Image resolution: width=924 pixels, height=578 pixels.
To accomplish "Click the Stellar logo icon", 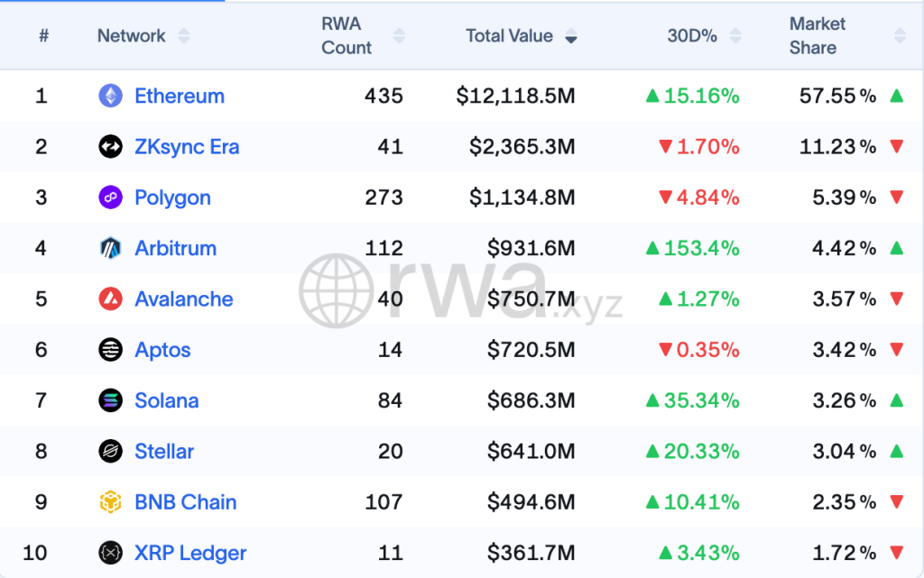I will [110, 451].
